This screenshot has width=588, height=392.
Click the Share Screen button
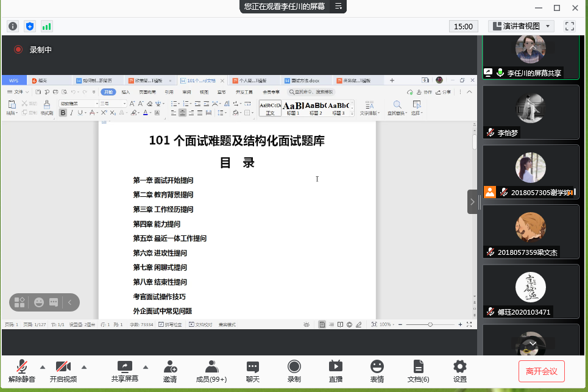click(124, 367)
